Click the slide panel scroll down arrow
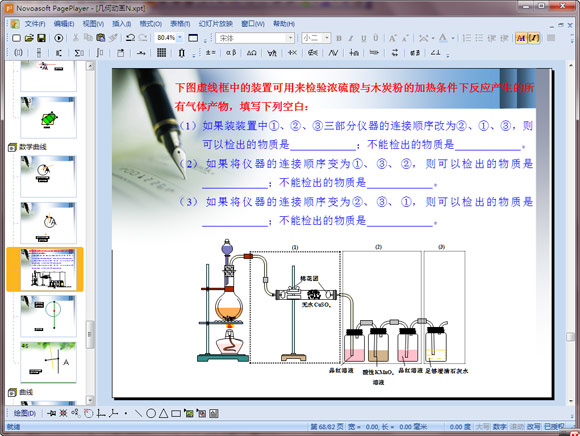The height and width of the screenshot is (436, 580). coord(90,400)
